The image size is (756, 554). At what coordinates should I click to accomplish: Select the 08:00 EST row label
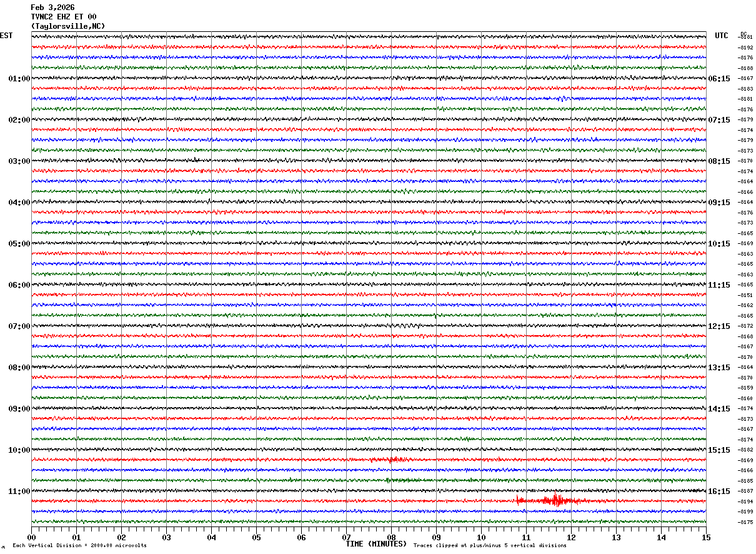pos(19,368)
